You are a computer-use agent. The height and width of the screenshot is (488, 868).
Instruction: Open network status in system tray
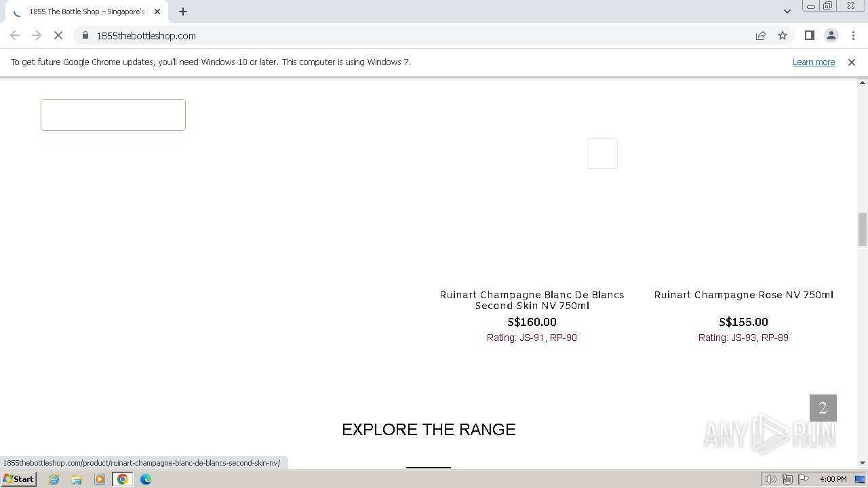pos(787,479)
